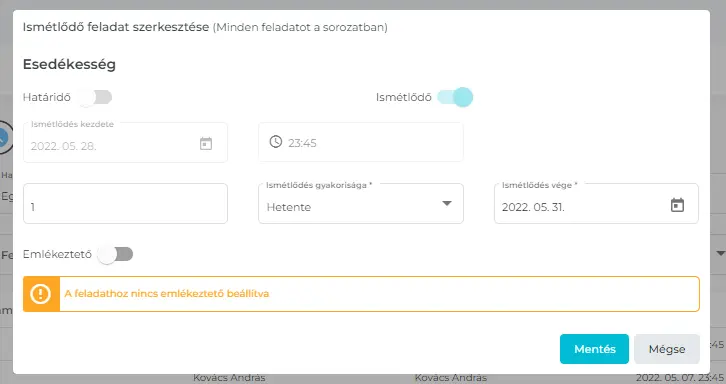Click the 'A feladathoz nincs emlékeztető beállítva' message

coord(167,294)
